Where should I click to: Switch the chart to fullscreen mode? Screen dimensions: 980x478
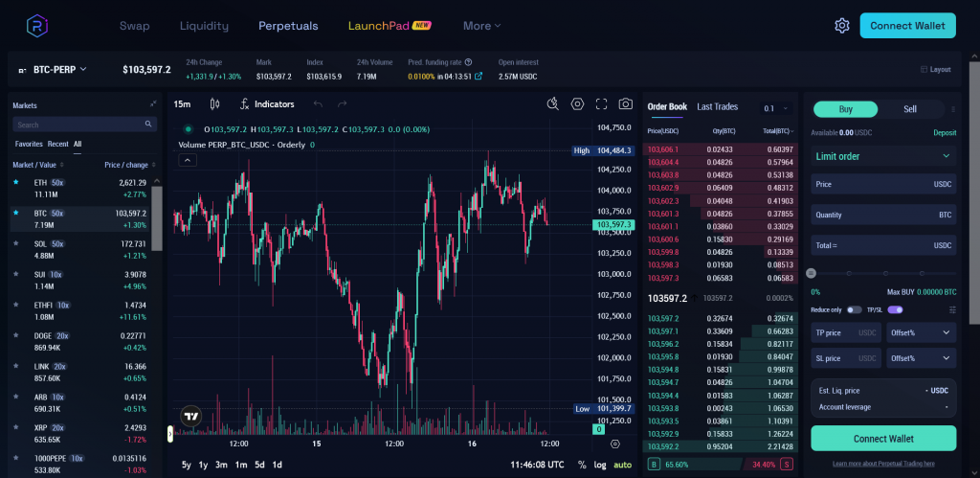[x=601, y=103]
